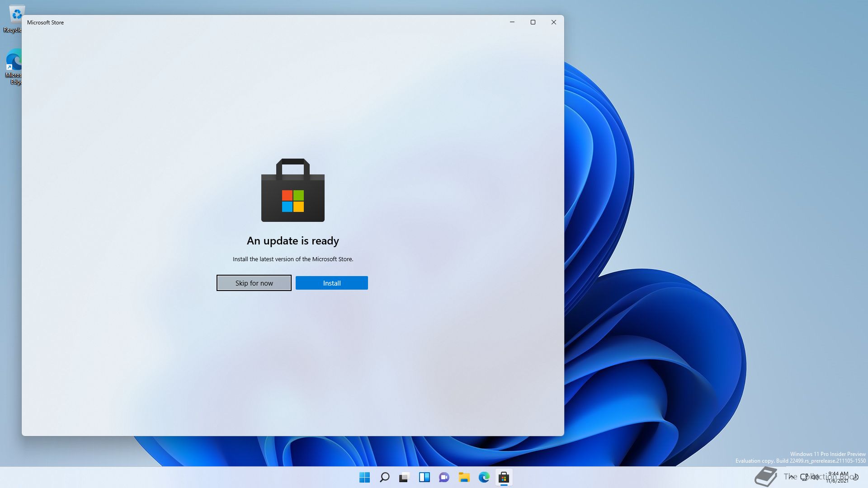This screenshot has height=488, width=868.
Task: Launch Teams Chat from the taskbar
Action: (x=444, y=477)
